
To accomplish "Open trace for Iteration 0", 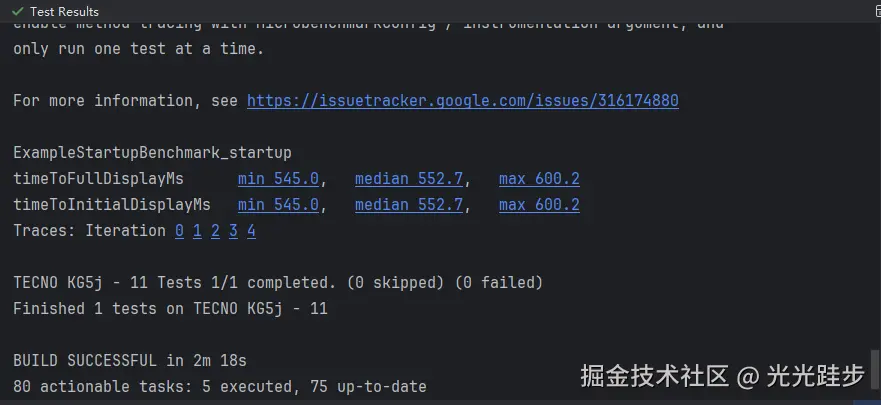I will coord(179,231).
